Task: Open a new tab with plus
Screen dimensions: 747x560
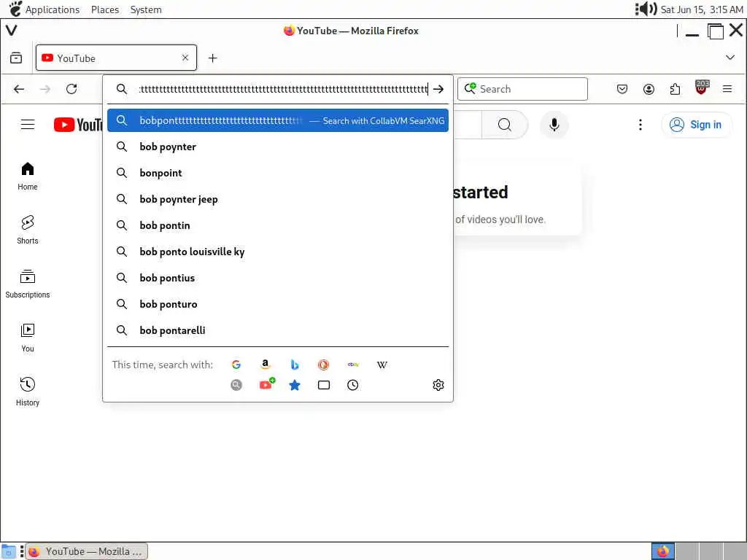Action: tap(212, 58)
